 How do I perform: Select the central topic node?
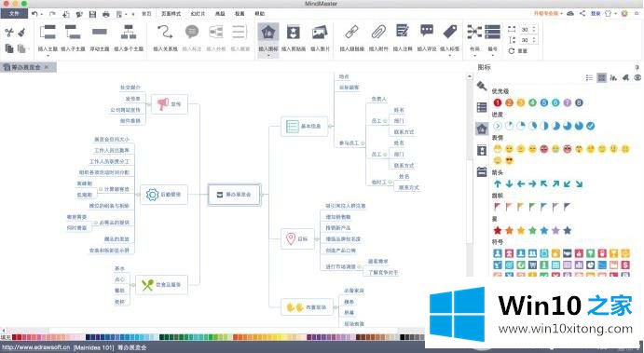(x=235, y=194)
